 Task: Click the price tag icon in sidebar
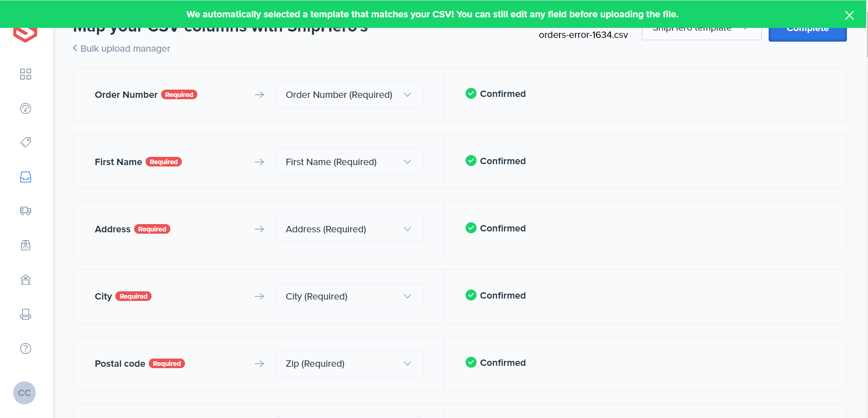click(26, 142)
